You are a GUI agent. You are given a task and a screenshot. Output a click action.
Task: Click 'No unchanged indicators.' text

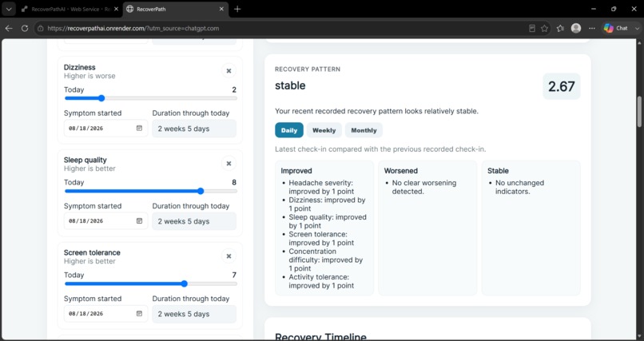point(519,187)
